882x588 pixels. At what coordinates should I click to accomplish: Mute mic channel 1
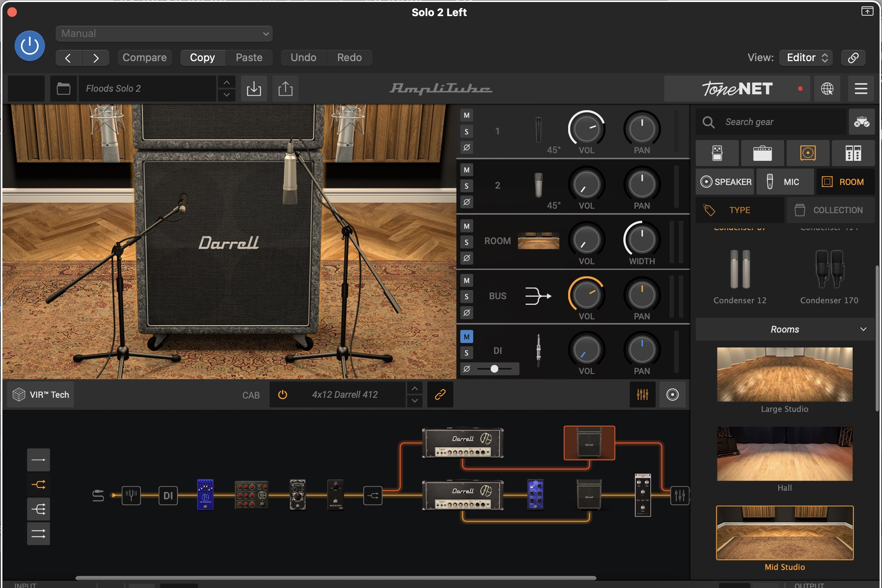click(x=467, y=115)
